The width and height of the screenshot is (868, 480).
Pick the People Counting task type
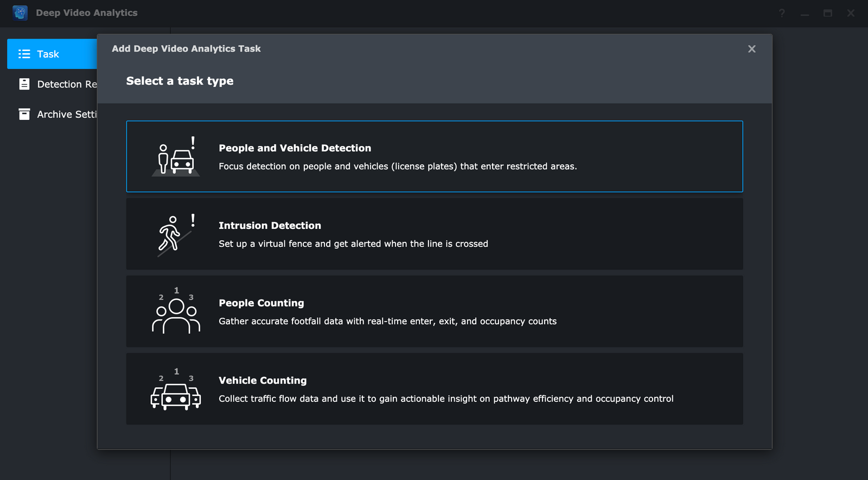pos(434,311)
